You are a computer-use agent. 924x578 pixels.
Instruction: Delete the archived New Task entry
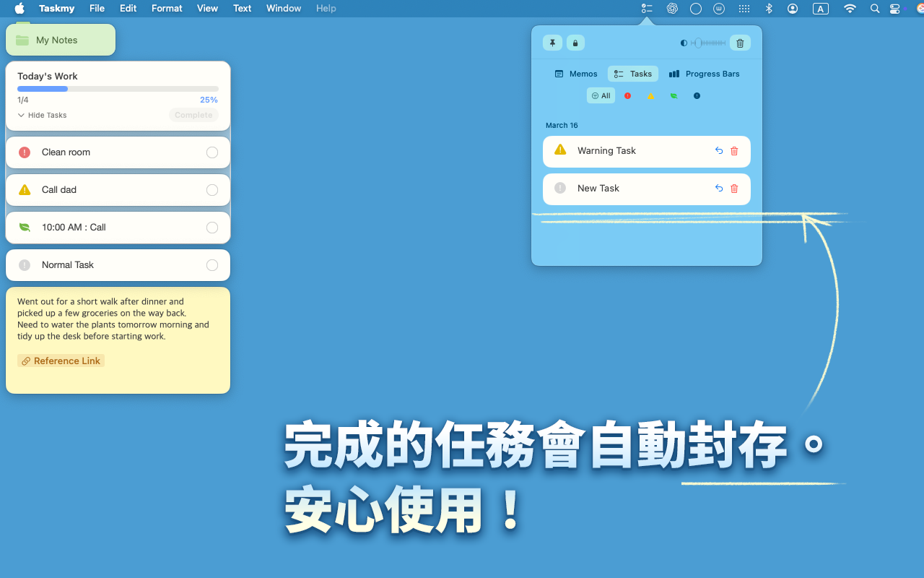[735, 189]
